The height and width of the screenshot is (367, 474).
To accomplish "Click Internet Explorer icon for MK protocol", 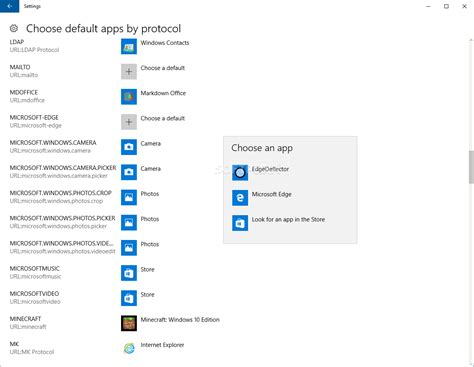I will pyautogui.click(x=129, y=348).
